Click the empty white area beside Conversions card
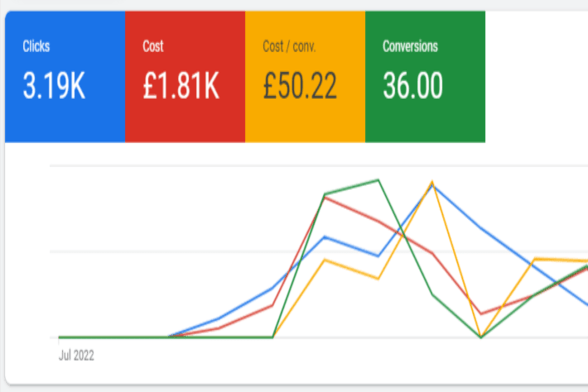The height and width of the screenshot is (392, 588). [x=536, y=77]
